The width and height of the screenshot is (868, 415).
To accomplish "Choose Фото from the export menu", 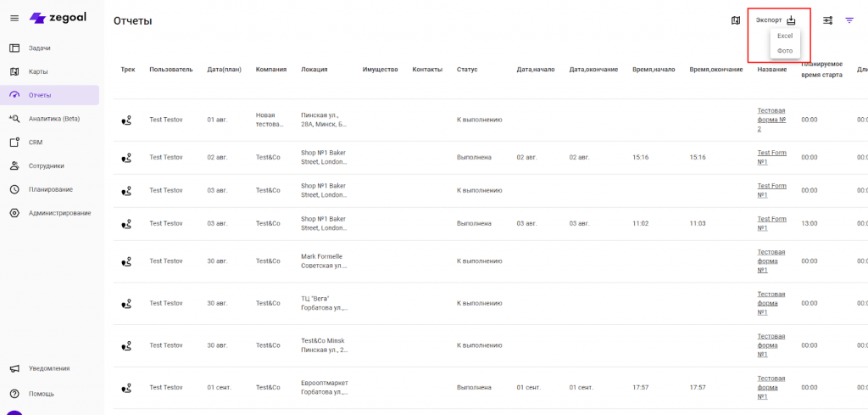I will pyautogui.click(x=784, y=51).
